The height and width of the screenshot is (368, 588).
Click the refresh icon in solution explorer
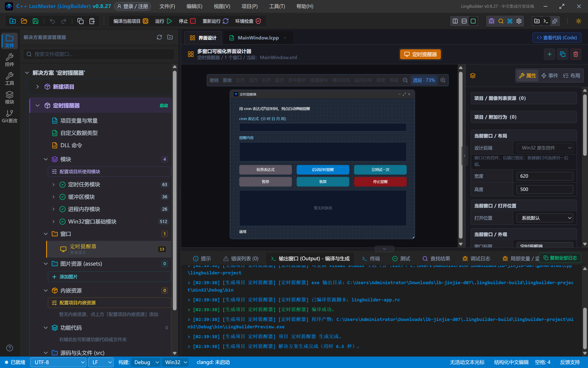click(159, 37)
